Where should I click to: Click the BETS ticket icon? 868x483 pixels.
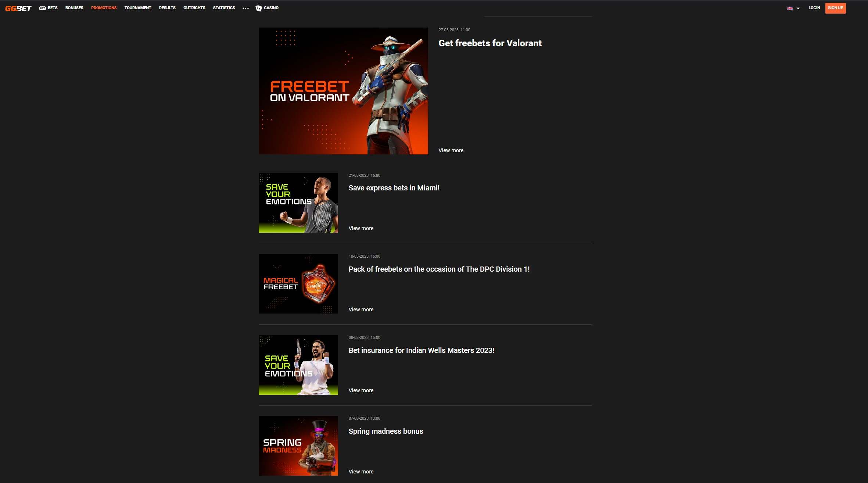click(43, 8)
